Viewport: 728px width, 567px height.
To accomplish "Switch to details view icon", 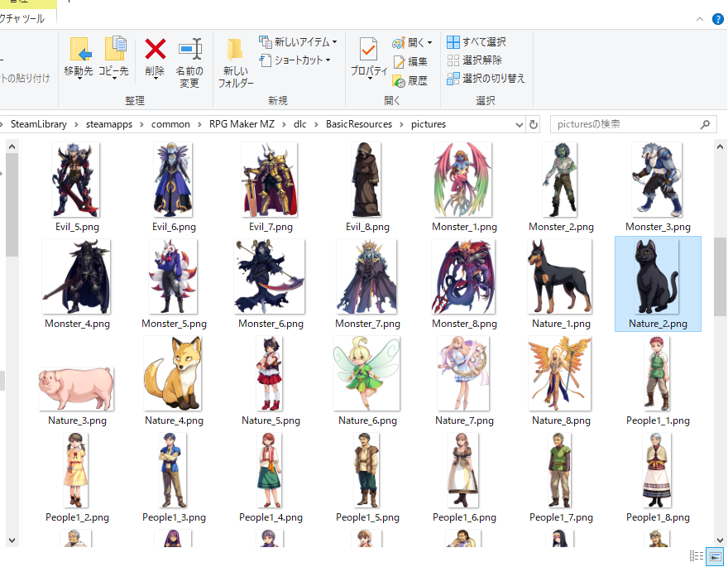I will tap(697, 556).
